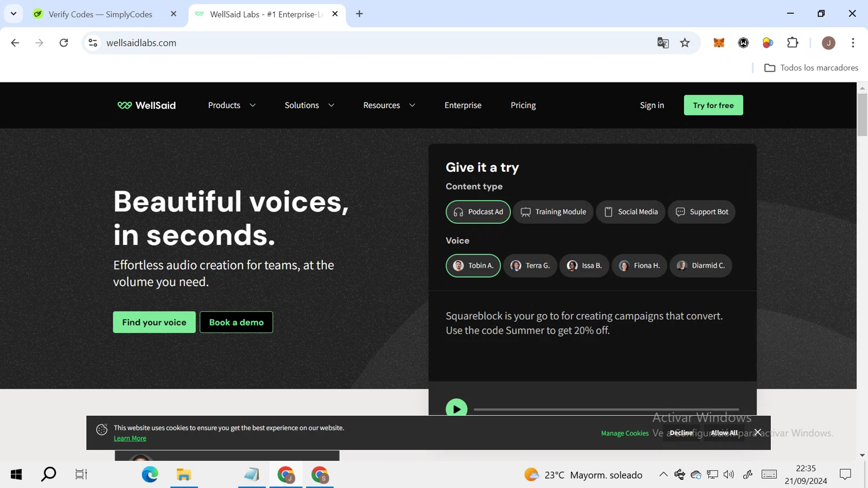The width and height of the screenshot is (868, 488).
Task: Click Book a demo button
Action: click(236, 322)
